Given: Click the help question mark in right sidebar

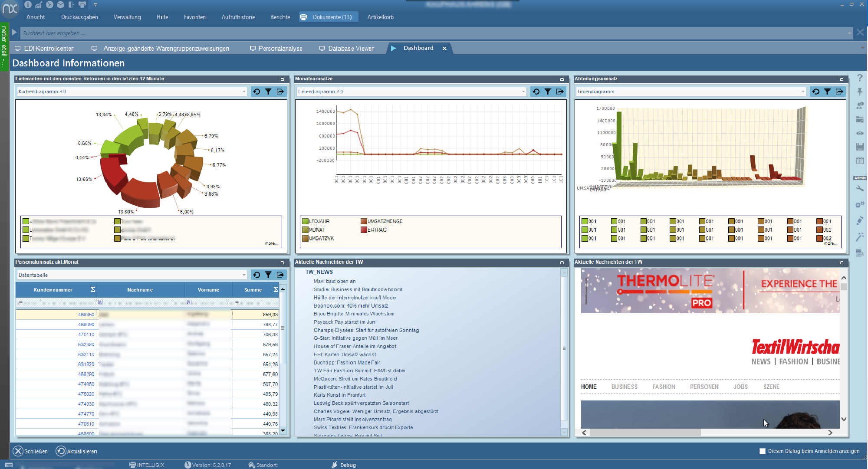Looking at the screenshot, I should coord(860,78).
